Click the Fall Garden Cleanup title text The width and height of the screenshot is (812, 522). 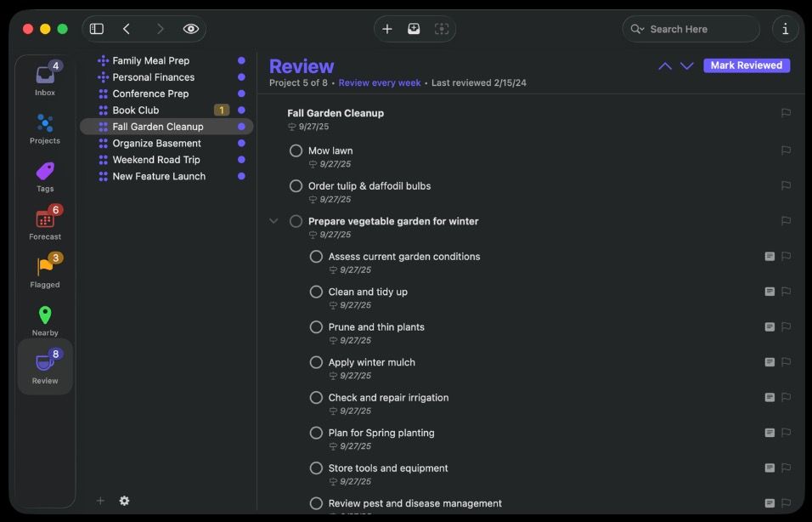pyautogui.click(x=336, y=113)
